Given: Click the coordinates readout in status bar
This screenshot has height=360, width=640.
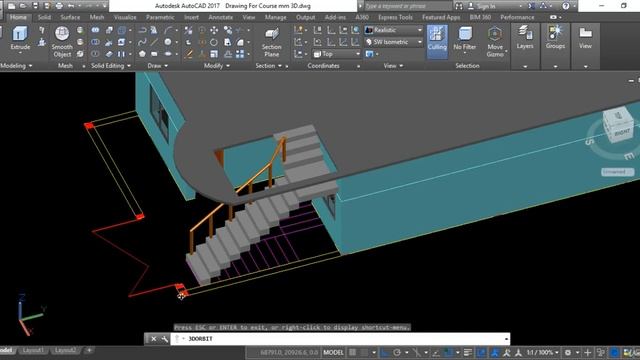Looking at the screenshot, I should (289, 352).
